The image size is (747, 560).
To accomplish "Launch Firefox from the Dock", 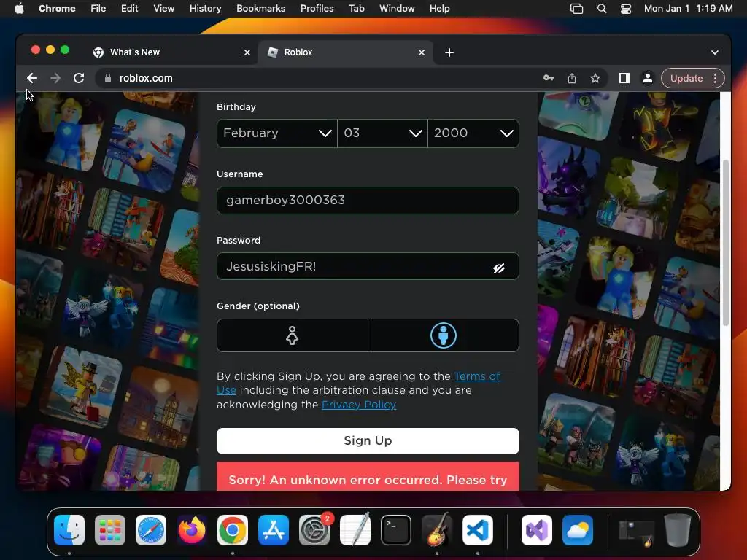I will tap(192, 530).
